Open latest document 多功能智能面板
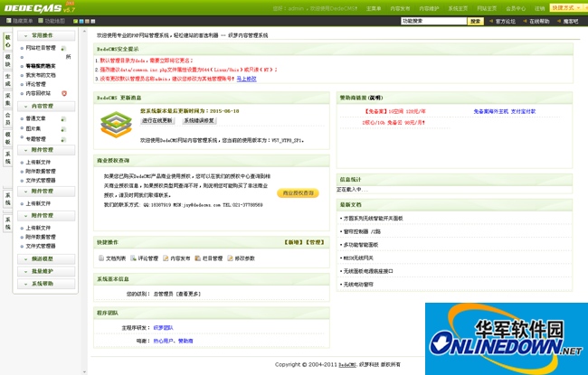The height and width of the screenshot is (375, 588). click(x=361, y=245)
